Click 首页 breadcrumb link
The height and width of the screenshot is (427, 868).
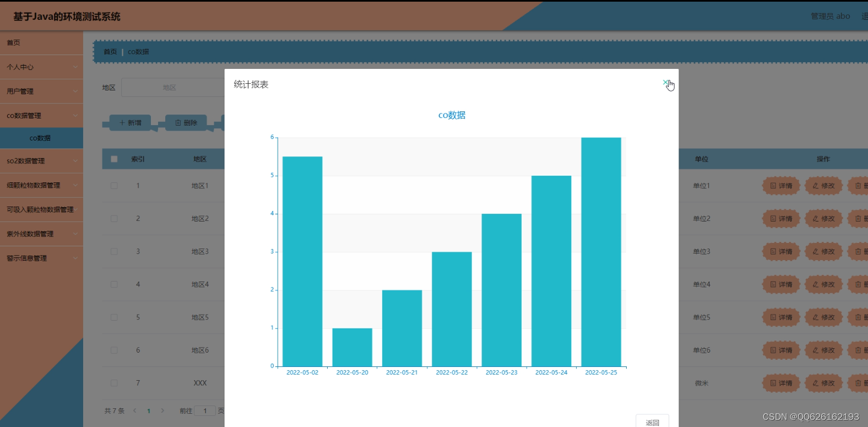(110, 52)
